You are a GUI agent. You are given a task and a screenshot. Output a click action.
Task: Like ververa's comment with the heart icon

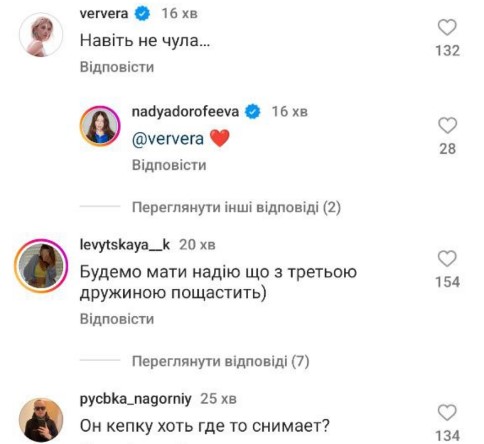(x=447, y=27)
